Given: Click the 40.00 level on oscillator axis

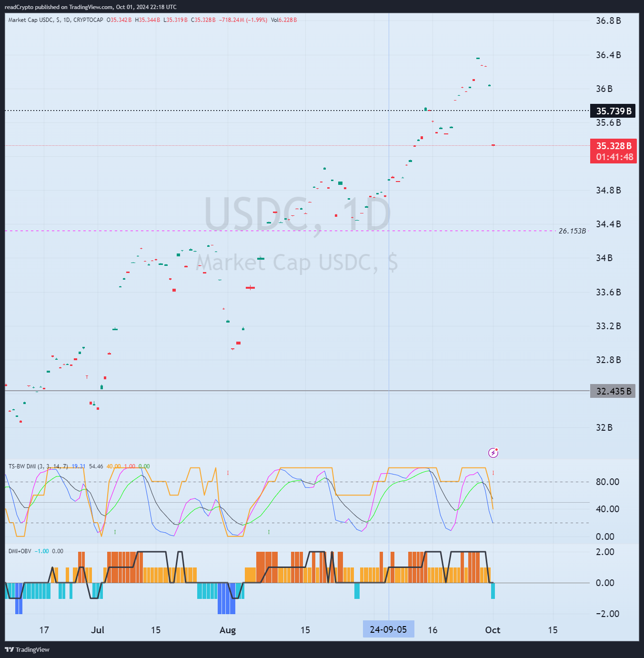Looking at the screenshot, I should [x=607, y=509].
